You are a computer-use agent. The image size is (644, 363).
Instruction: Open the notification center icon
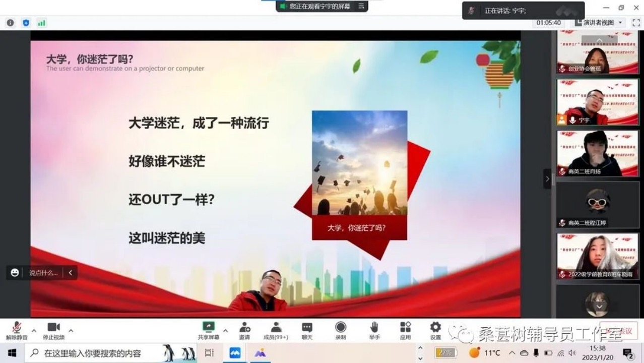628,353
